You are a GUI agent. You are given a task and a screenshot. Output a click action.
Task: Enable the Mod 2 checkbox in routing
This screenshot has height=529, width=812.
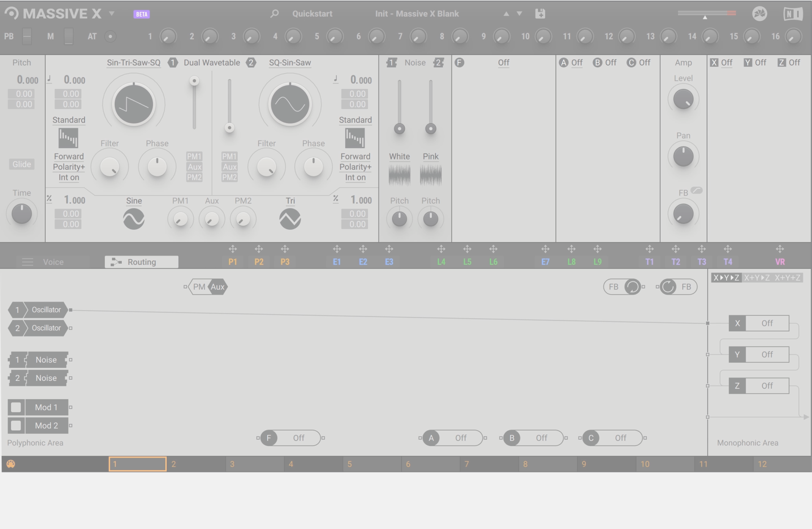pos(16,425)
